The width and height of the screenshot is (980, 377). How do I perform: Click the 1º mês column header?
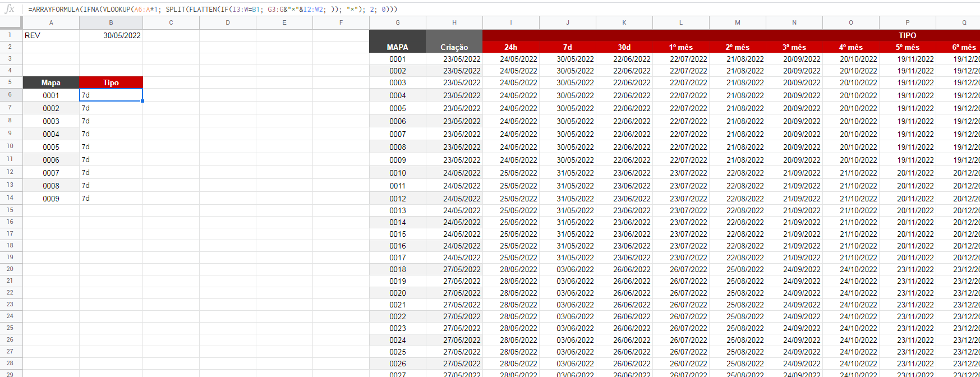tap(681, 47)
